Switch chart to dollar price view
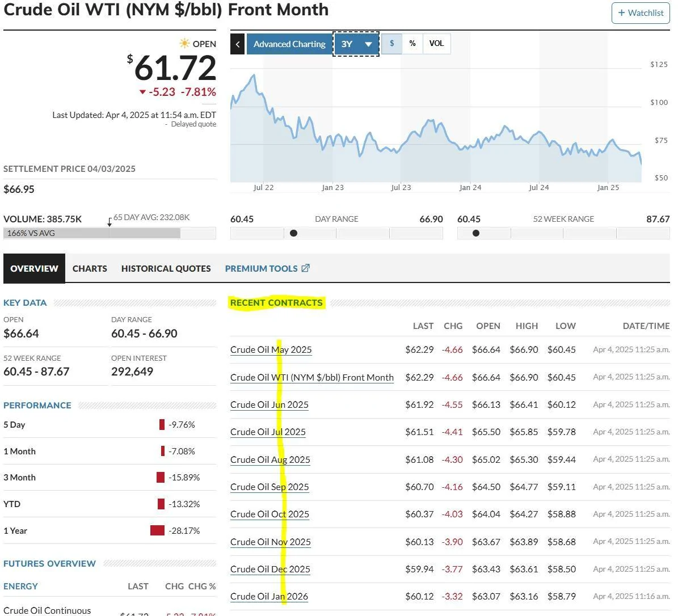This screenshot has width=678, height=616. [392, 44]
